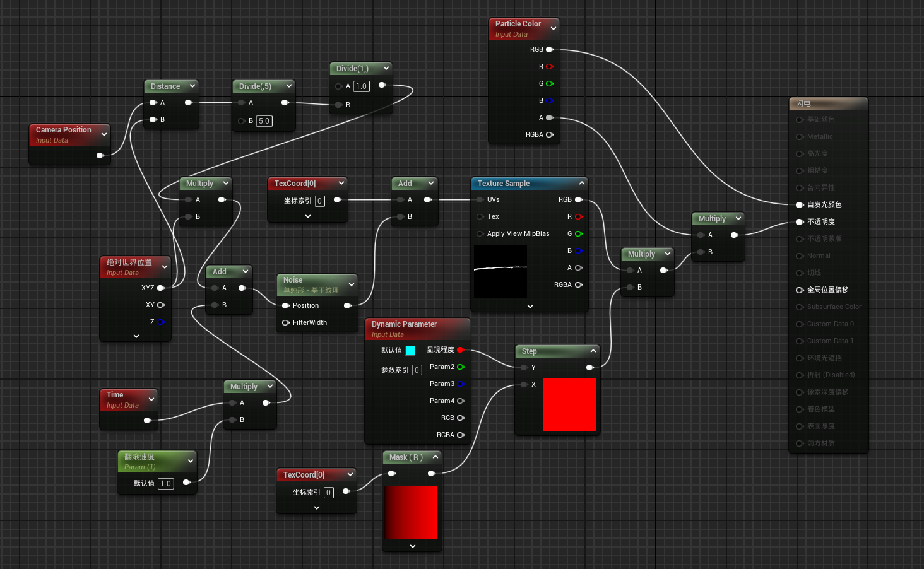Image resolution: width=924 pixels, height=569 pixels.
Task: Collapse the Step node preview arrow
Action: click(x=593, y=351)
